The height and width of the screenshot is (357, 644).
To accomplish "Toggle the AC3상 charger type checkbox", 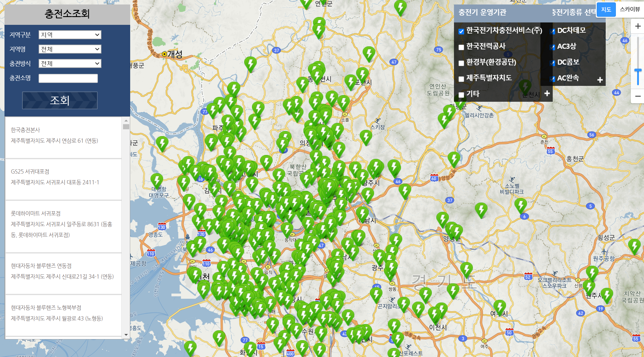I will tap(552, 47).
